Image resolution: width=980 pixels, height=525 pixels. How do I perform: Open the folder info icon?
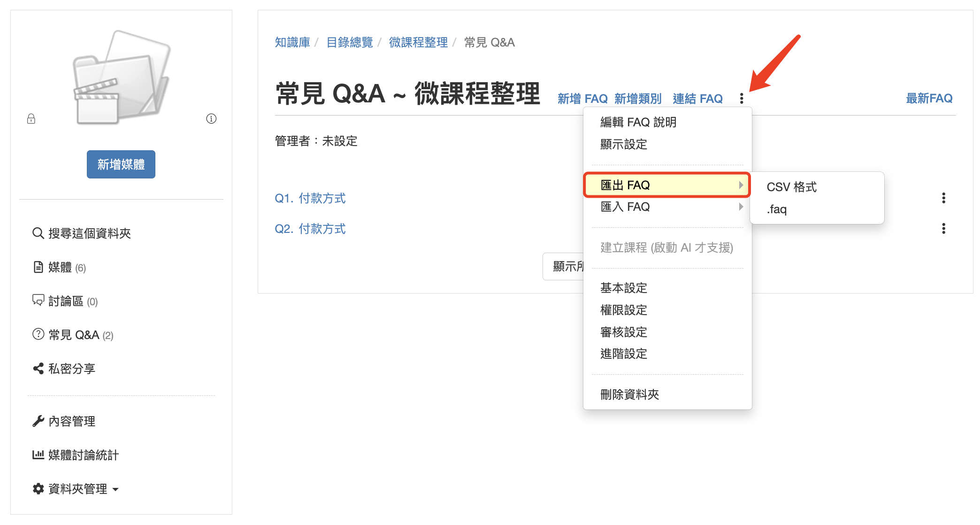click(211, 119)
